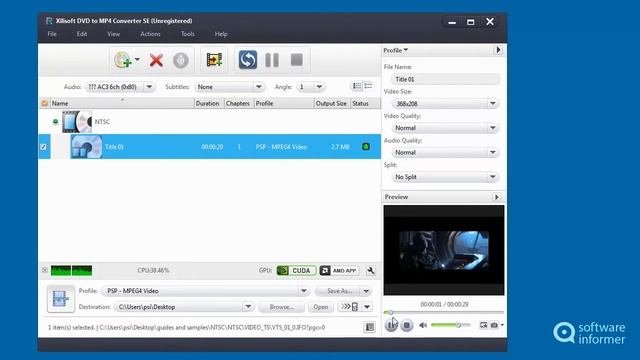Collapse the Profile panel arrow
The height and width of the screenshot is (360, 640).
[498, 50]
